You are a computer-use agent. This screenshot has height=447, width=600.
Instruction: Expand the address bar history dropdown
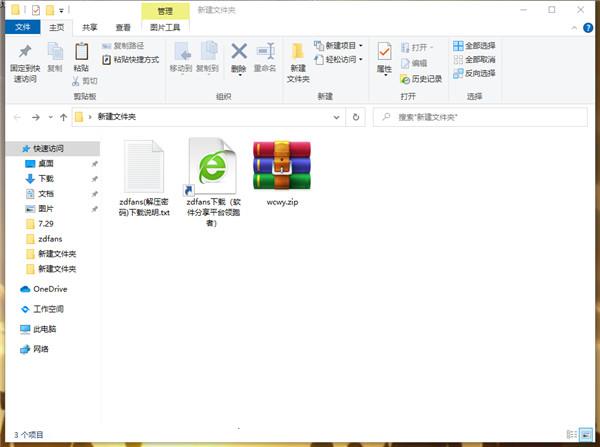click(x=336, y=117)
